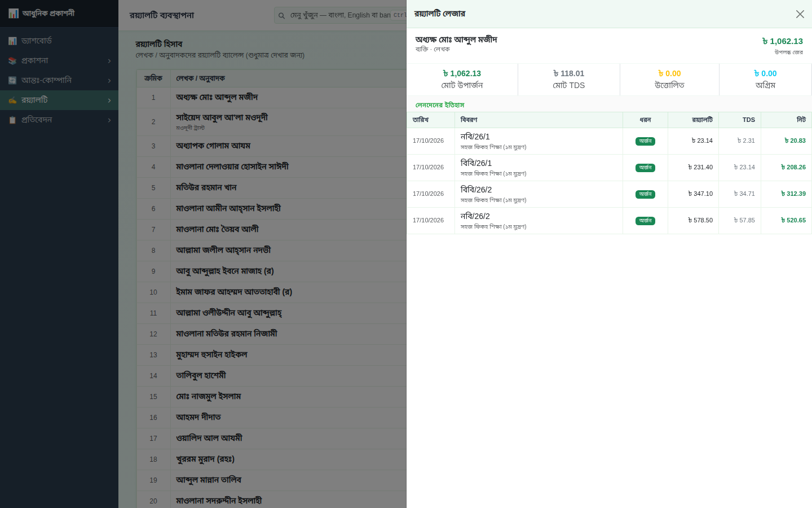Expand the প্রকাশনা menu chevron
Viewport: 812px width, 508px height.
click(x=109, y=61)
